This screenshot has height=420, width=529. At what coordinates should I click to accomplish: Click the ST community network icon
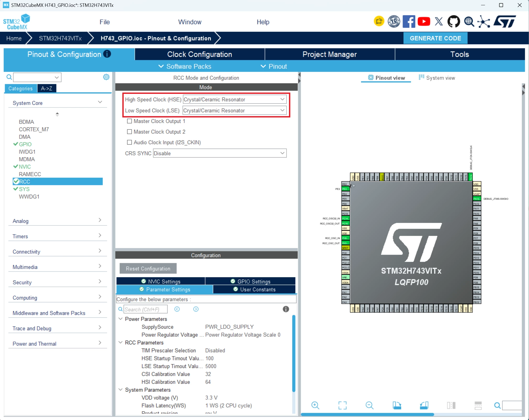[484, 21]
